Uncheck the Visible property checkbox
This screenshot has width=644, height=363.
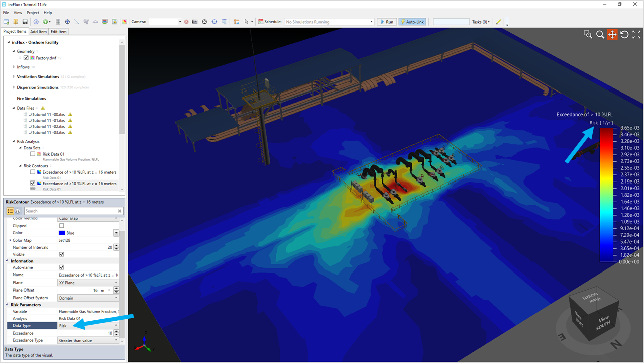pyautogui.click(x=62, y=254)
